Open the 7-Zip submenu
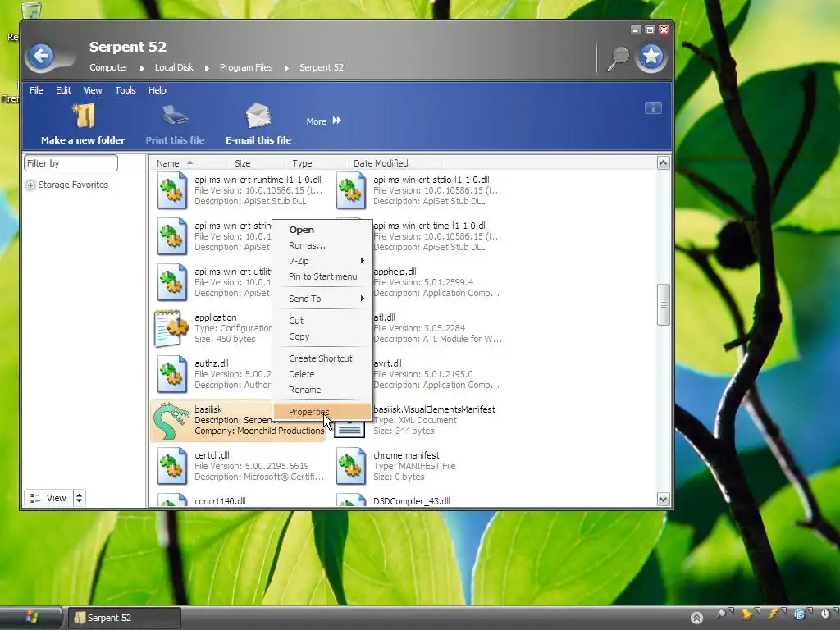This screenshot has width=840, height=630. 322,261
